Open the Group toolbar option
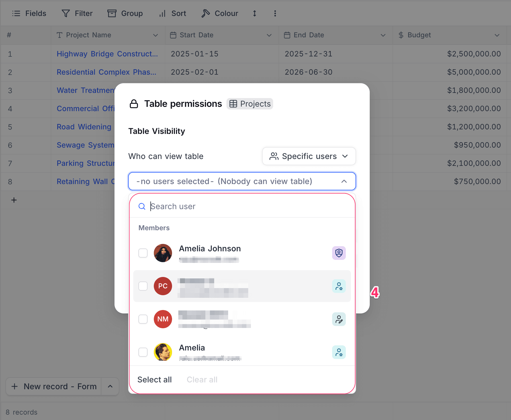Image resolution: width=511 pixels, height=420 pixels. click(x=125, y=13)
